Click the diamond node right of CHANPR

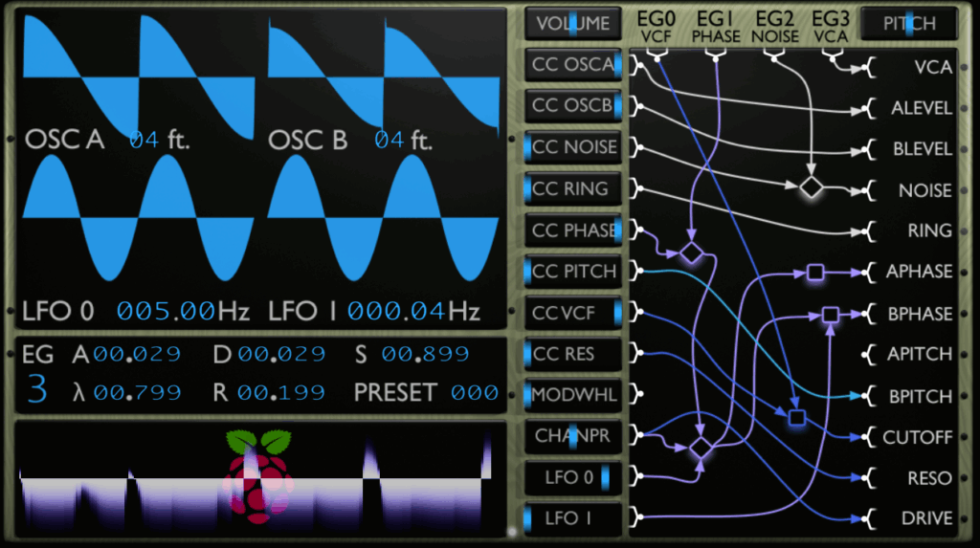pyautogui.click(x=702, y=447)
